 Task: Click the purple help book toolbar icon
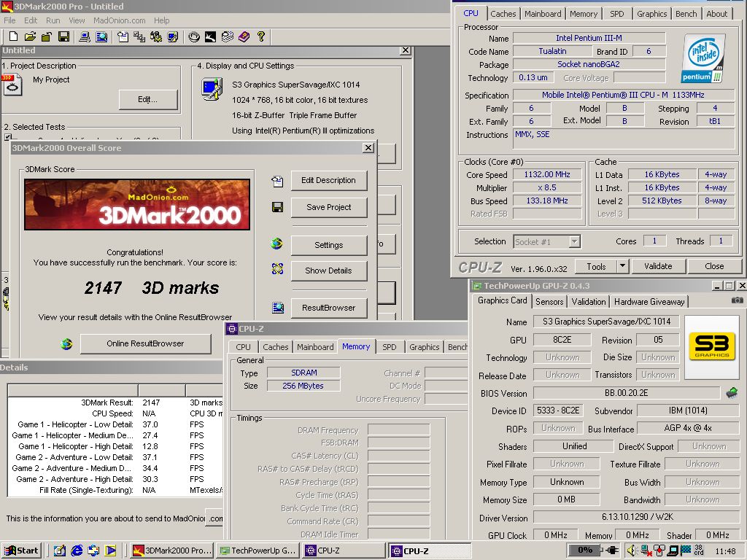click(x=244, y=36)
